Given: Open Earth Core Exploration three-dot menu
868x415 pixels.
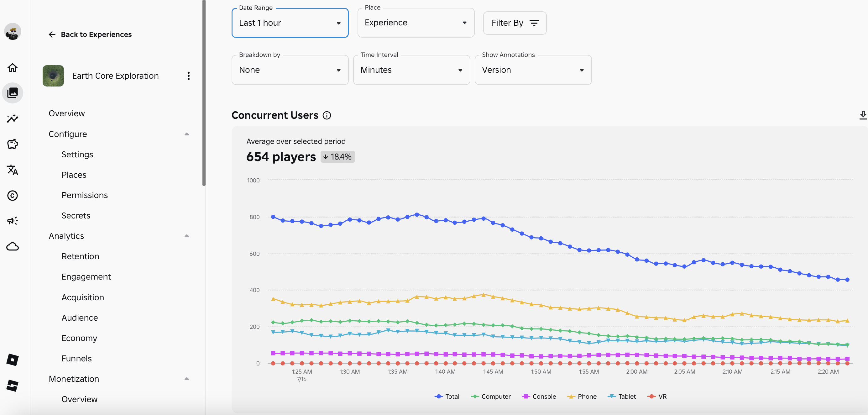Looking at the screenshot, I should coord(188,76).
